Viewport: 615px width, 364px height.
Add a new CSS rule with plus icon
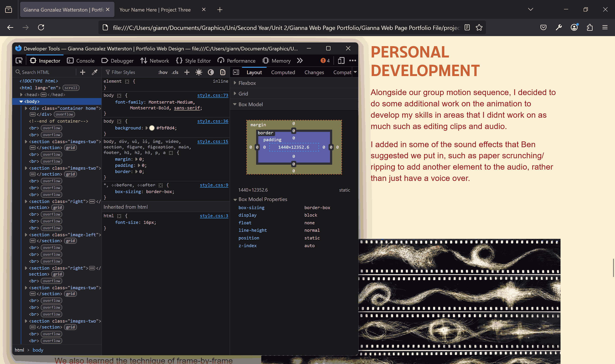(187, 72)
